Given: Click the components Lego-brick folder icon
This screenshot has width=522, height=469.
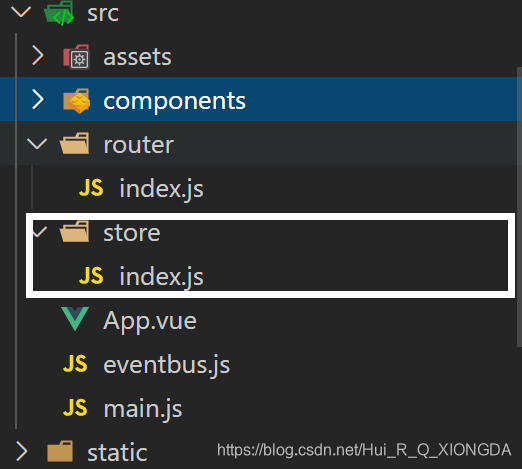Looking at the screenshot, I should (x=76, y=101).
